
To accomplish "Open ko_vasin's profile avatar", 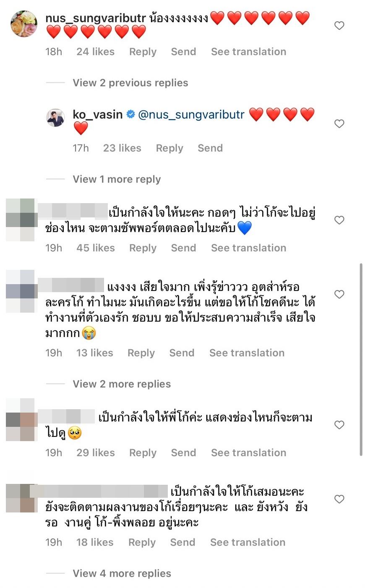I will [55, 118].
